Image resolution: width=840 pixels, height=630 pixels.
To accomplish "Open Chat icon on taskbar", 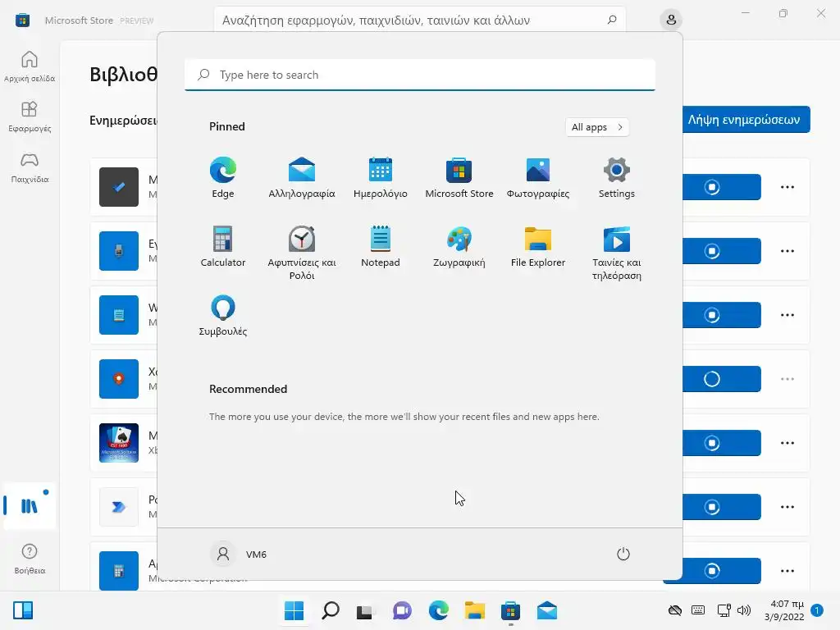I will tap(402, 610).
